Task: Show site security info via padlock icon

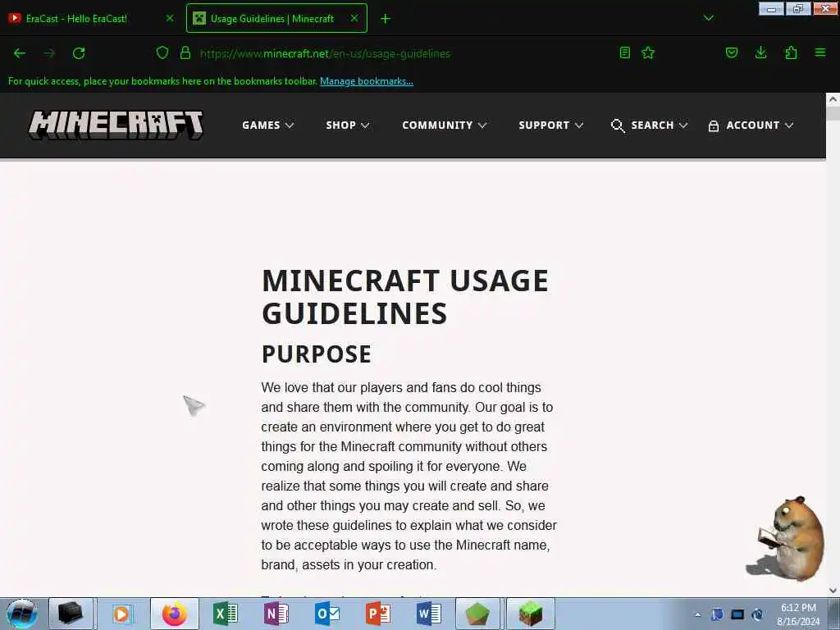Action: tap(185, 52)
